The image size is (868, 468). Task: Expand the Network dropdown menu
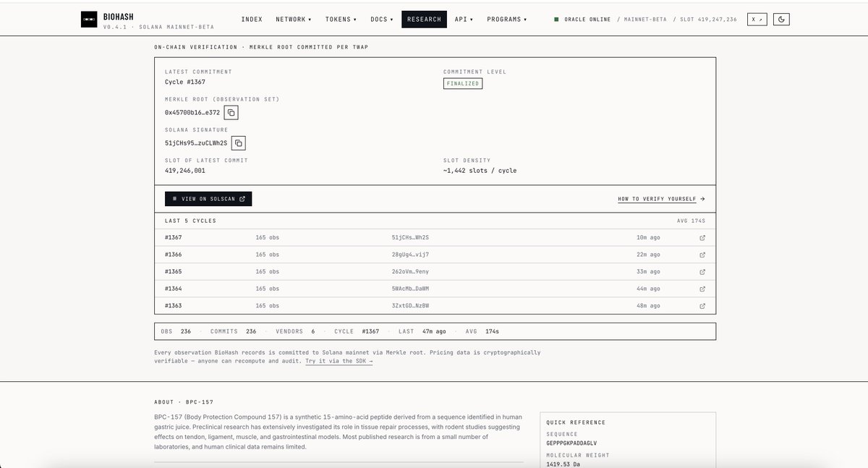coord(294,20)
